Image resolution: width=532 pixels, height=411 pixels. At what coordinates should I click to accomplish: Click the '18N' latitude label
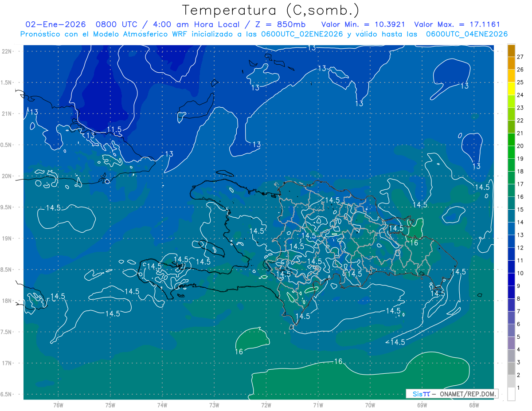(x=7, y=301)
